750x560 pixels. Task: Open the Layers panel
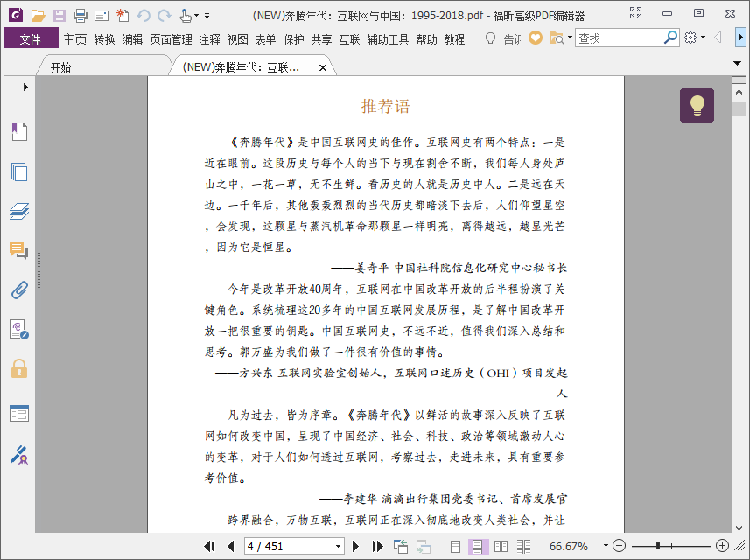pos(19,211)
